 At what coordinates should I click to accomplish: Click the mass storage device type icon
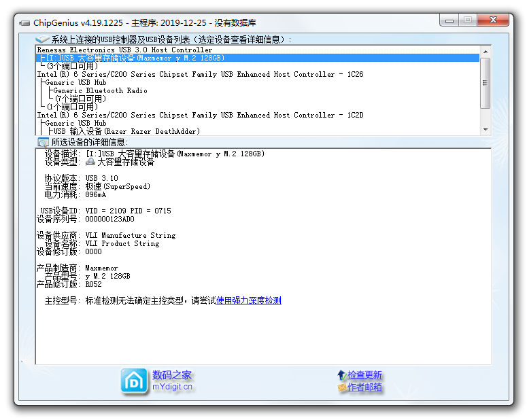[x=90, y=162]
